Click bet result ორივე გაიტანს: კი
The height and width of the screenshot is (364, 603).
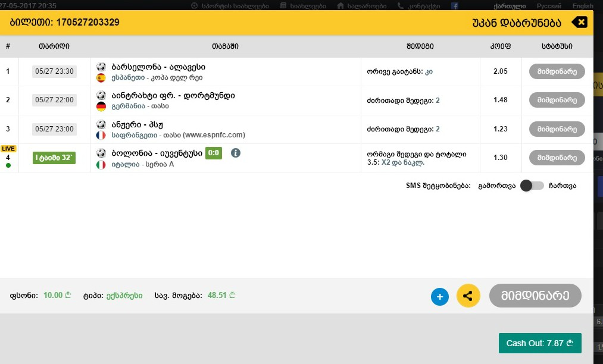[x=399, y=71]
